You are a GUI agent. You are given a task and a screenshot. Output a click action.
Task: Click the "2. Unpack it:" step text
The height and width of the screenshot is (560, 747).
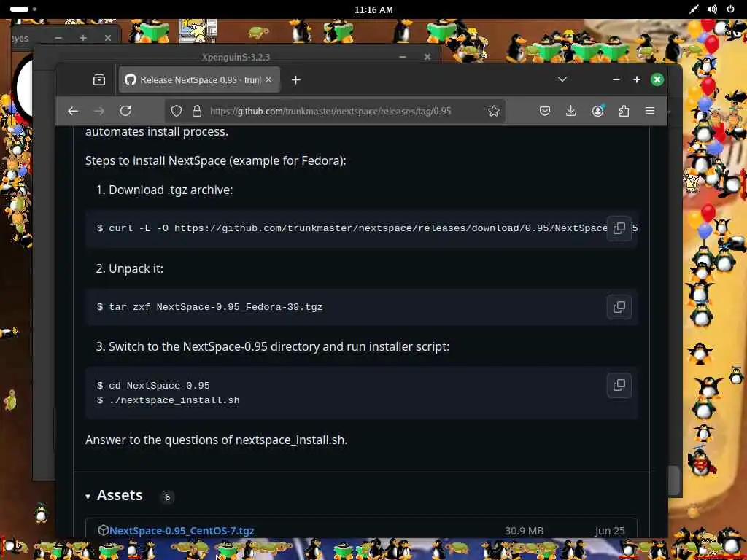coord(129,268)
